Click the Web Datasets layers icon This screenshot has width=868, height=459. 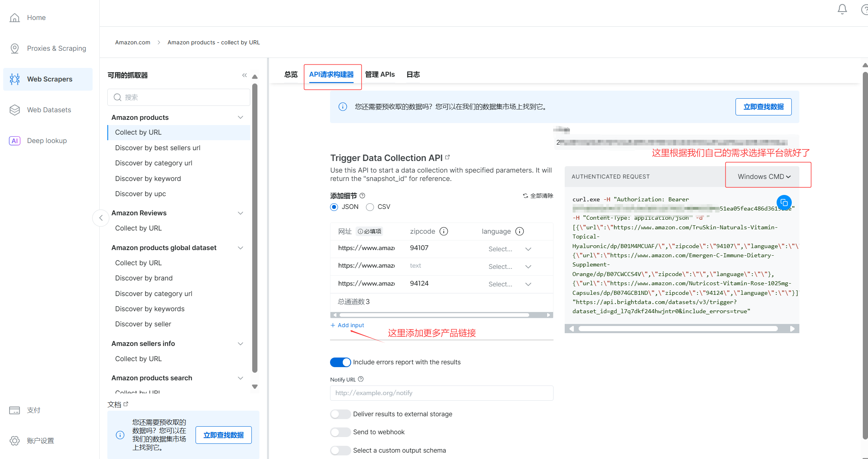pyautogui.click(x=15, y=110)
